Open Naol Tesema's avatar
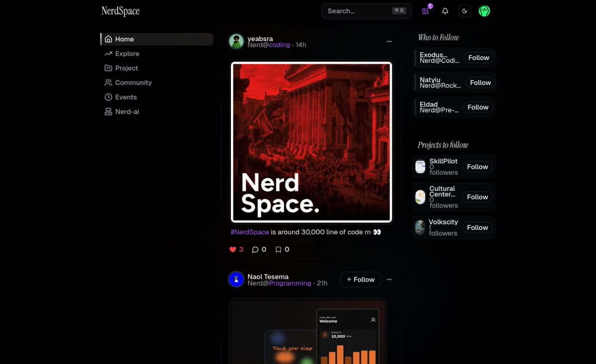The height and width of the screenshot is (364, 596). [236, 279]
